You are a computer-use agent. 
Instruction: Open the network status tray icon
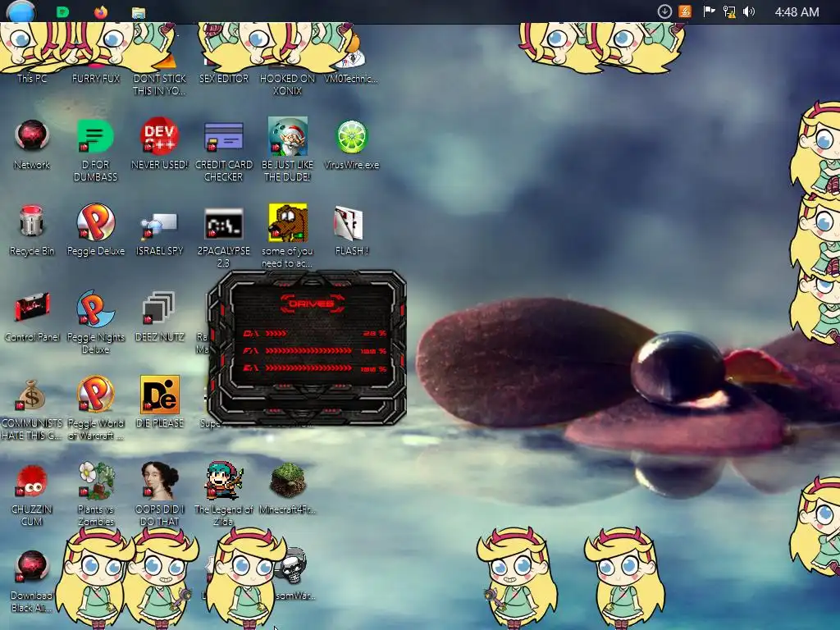[729, 11]
